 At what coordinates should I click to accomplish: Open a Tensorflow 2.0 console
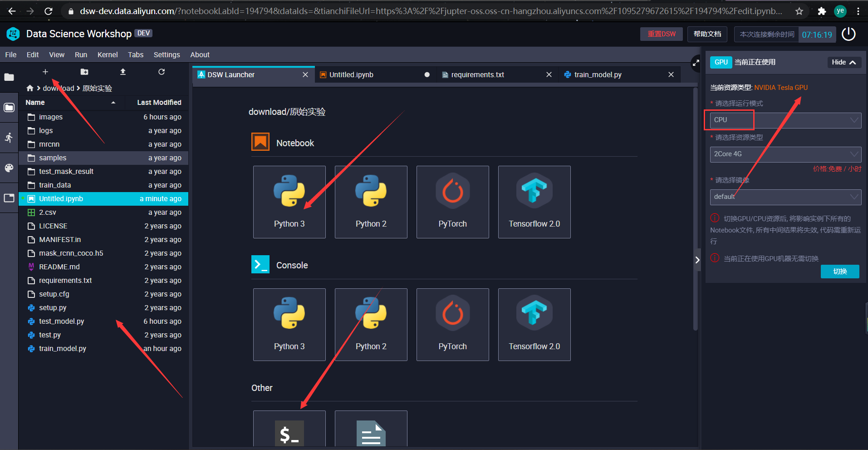535,325
